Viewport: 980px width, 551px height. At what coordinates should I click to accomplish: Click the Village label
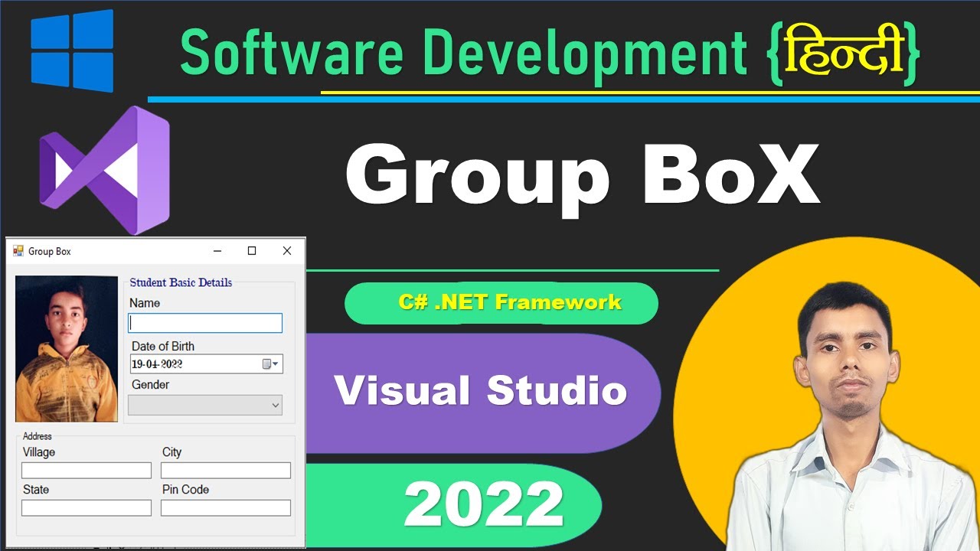click(39, 452)
